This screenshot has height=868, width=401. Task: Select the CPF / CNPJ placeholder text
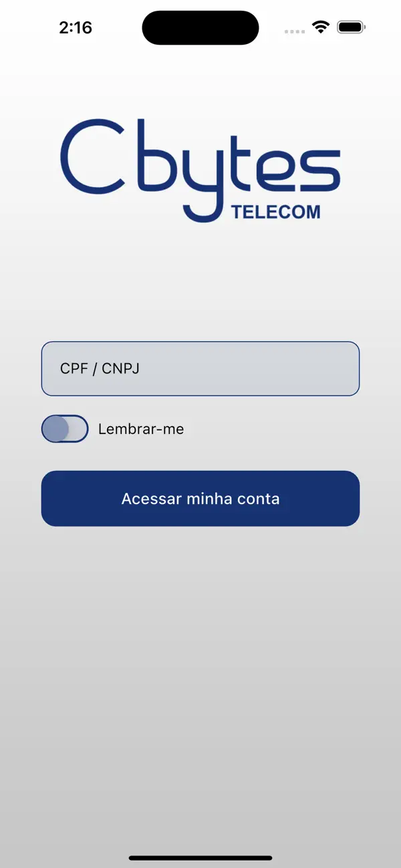coord(100,368)
